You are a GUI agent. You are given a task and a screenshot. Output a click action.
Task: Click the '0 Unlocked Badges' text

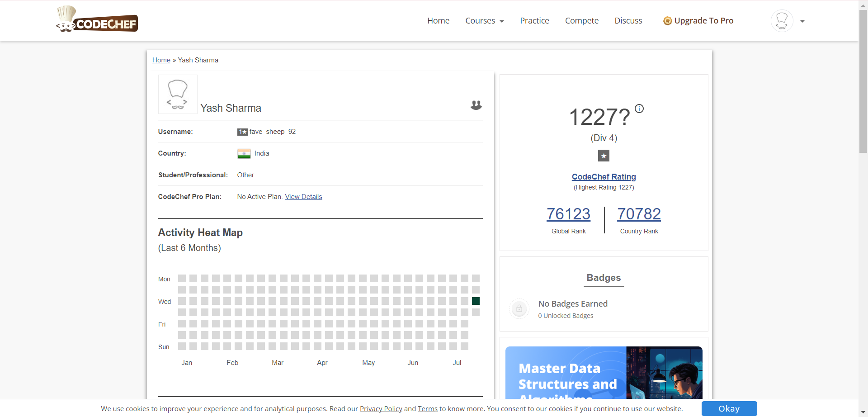[x=566, y=316]
